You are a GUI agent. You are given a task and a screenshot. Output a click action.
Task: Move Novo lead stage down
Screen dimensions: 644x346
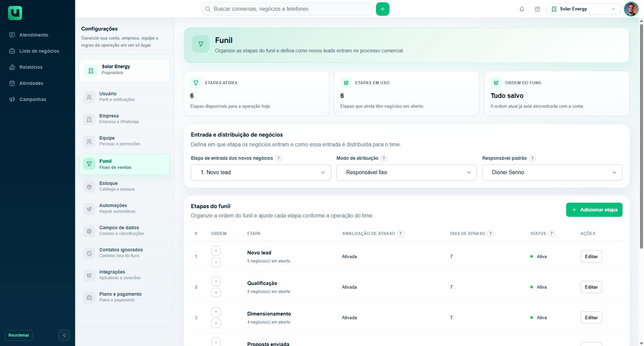[216, 262]
